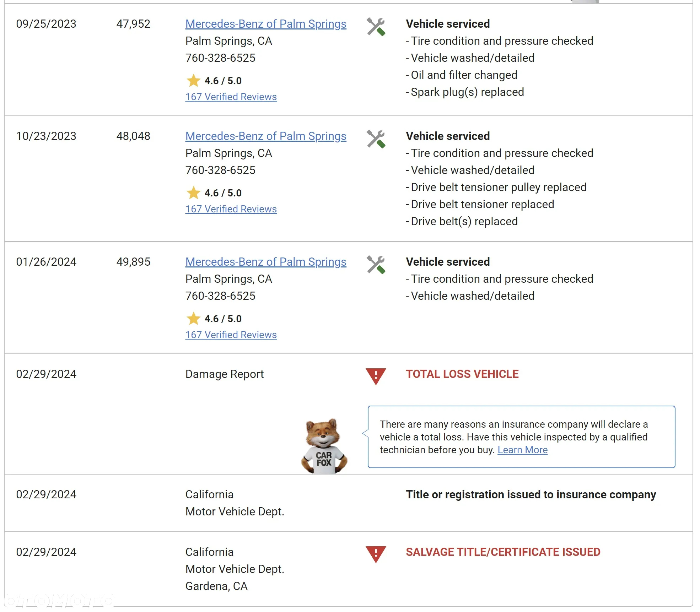Screen dimensions: 700x612
Task: Follow the Learn More link about total loss
Action: pyautogui.click(x=522, y=450)
